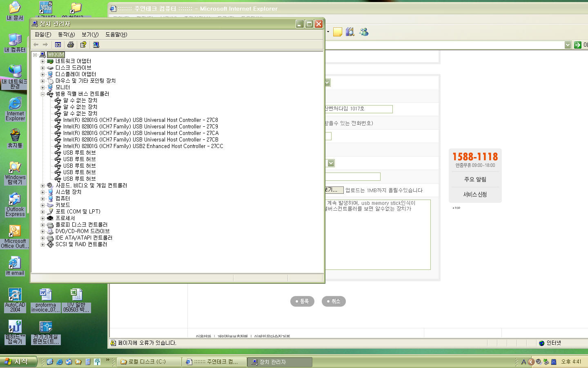Image resolution: width=588 pixels, height=368 pixels.
Task: Click the 시작 Start button
Action: click(19, 362)
